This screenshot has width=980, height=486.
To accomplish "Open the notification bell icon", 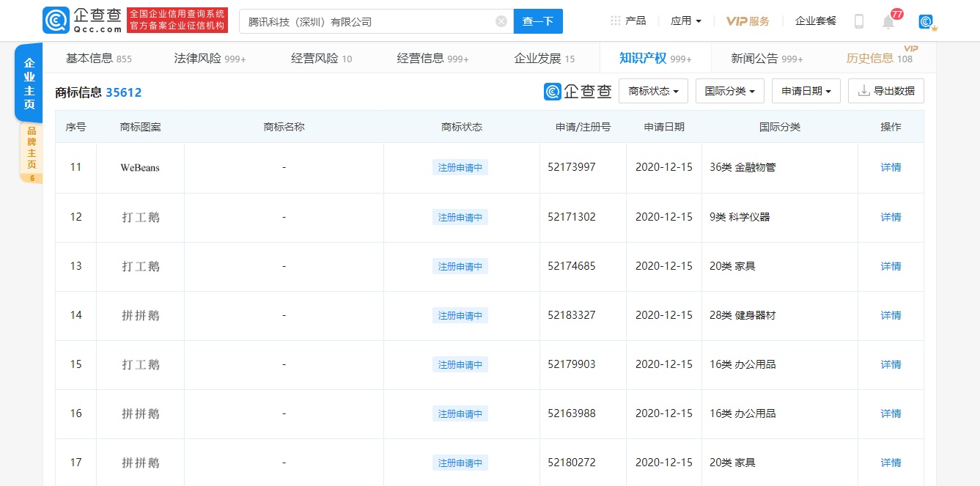I will [888, 21].
